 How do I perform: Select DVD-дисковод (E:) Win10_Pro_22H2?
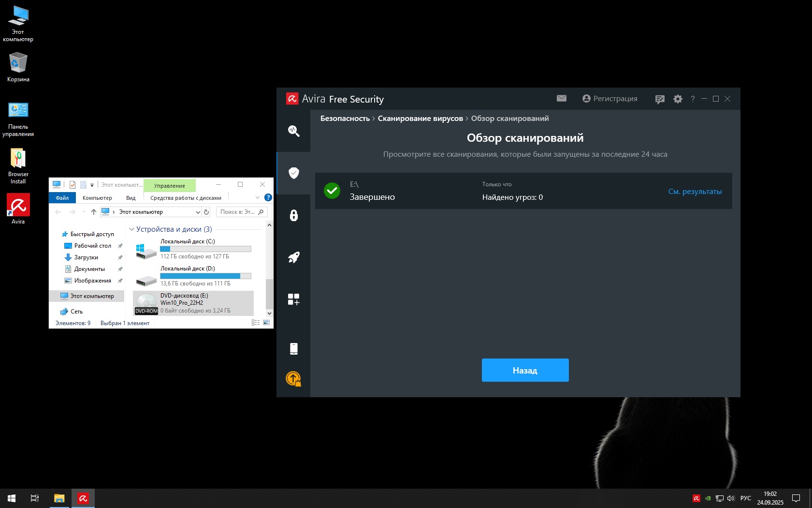click(193, 303)
